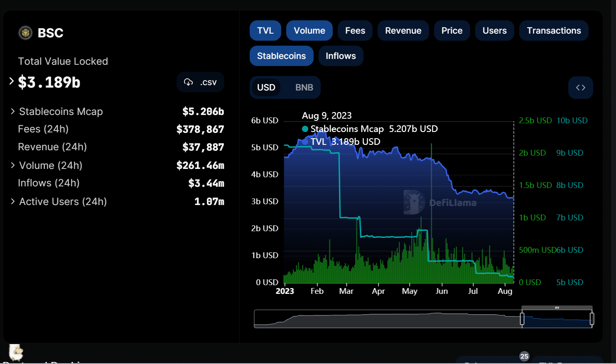Click the right handle of time range slider
Viewport: 616px width, 364px height.
point(592,319)
